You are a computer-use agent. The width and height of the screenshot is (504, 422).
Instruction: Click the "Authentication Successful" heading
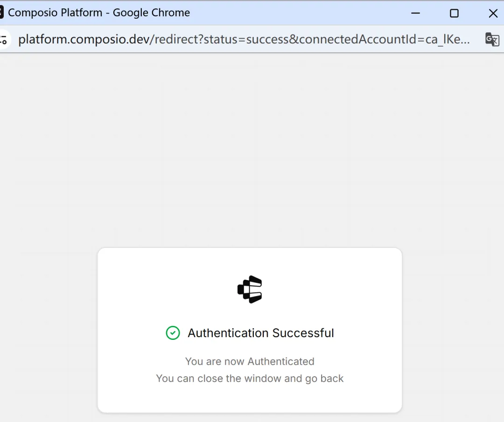pyautogui.click(x=260, y=333)
